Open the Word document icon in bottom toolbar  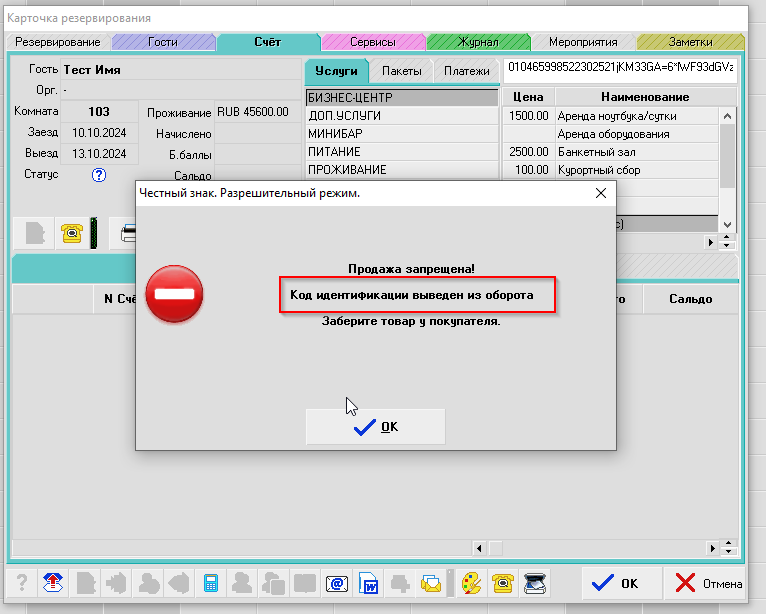click(x=367, y=583)
